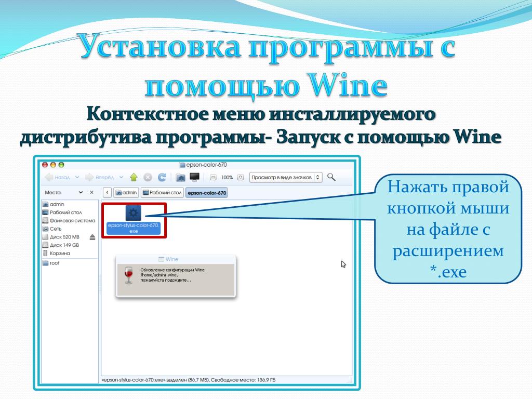Click the magnifier search icon
This screenshot has width=532, height=399.
click(331, 177)
